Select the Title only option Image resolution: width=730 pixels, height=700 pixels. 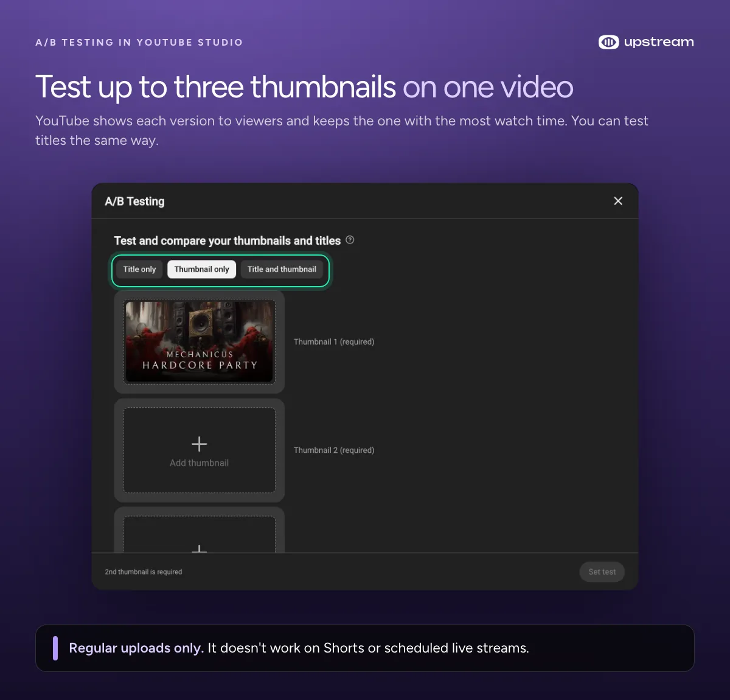139,269
